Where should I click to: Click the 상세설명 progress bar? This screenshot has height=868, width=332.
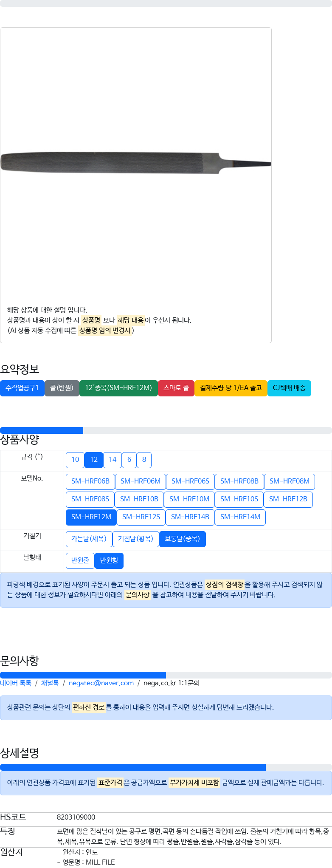pyautogui.click(x=166, y=767)
